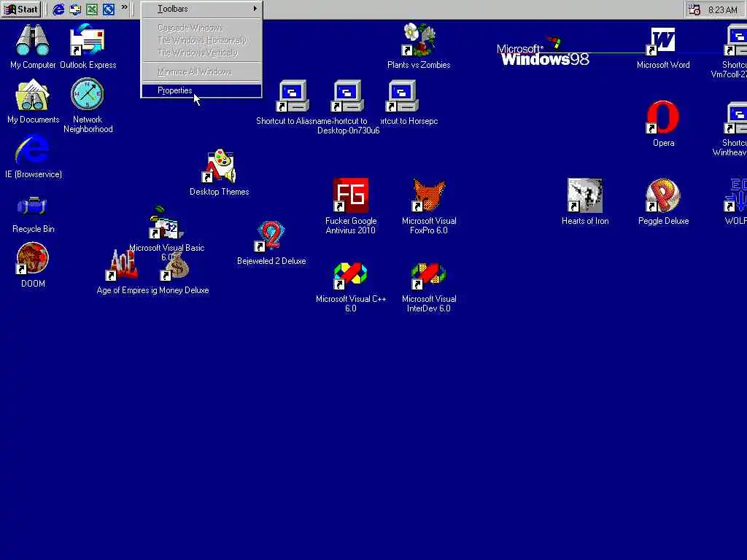The width and height of the screenshot is (747, 560).
Task: Open the Recycle Bin
Action: (33, 213)
